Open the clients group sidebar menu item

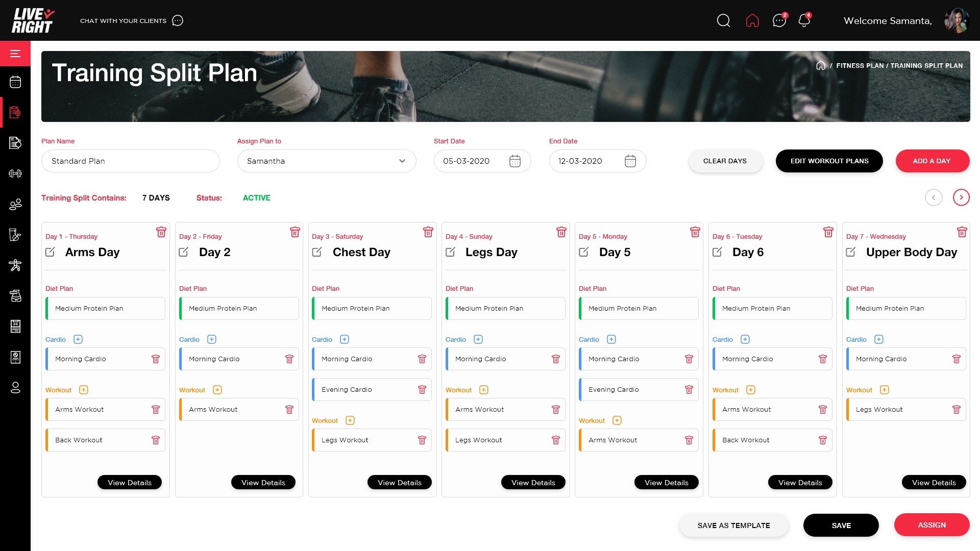coord(15,204)
